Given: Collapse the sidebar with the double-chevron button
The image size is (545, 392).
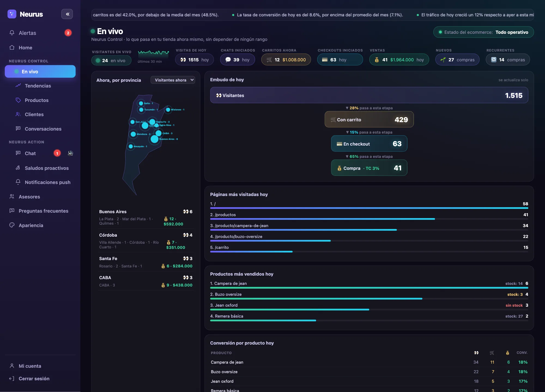Looking at the screenshot, I should pos(67,14).
